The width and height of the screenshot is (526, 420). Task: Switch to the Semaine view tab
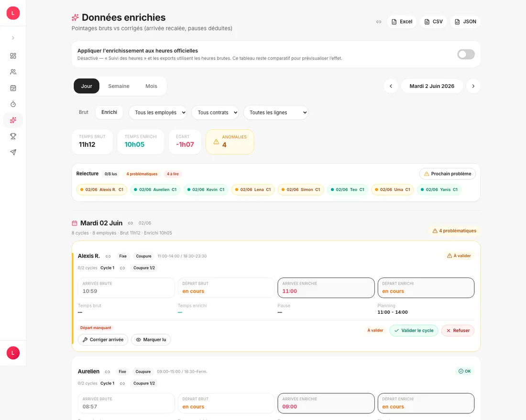[x=119, y=86]
